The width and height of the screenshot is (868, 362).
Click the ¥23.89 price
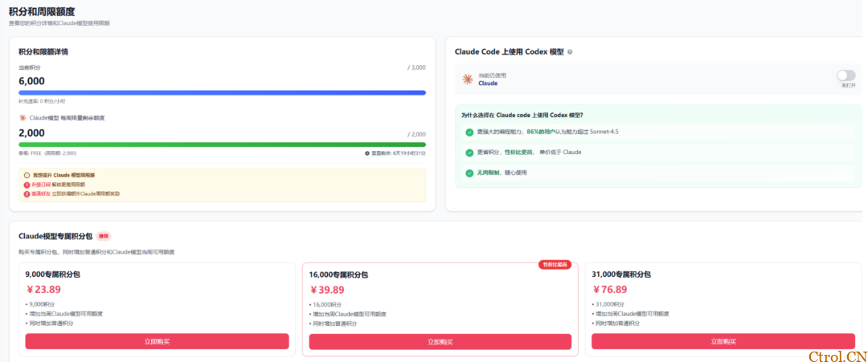pos(43,289)
